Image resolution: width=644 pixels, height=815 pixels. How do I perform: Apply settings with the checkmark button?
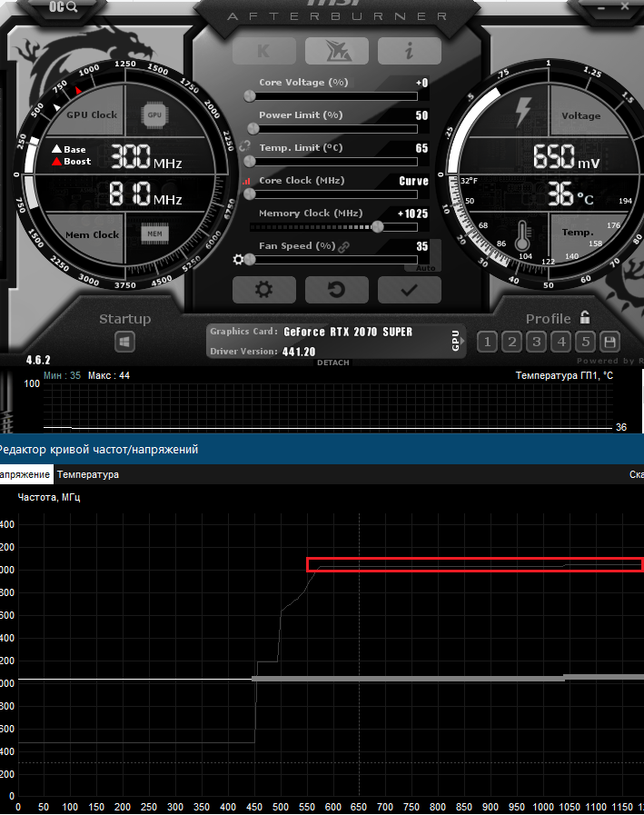410,290
